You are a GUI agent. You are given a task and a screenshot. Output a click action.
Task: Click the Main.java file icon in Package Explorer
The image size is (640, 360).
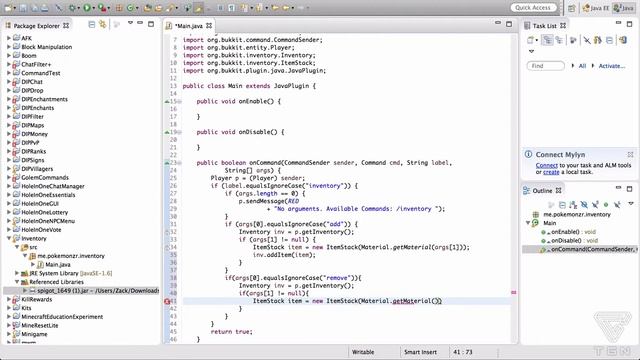[40, 264]
